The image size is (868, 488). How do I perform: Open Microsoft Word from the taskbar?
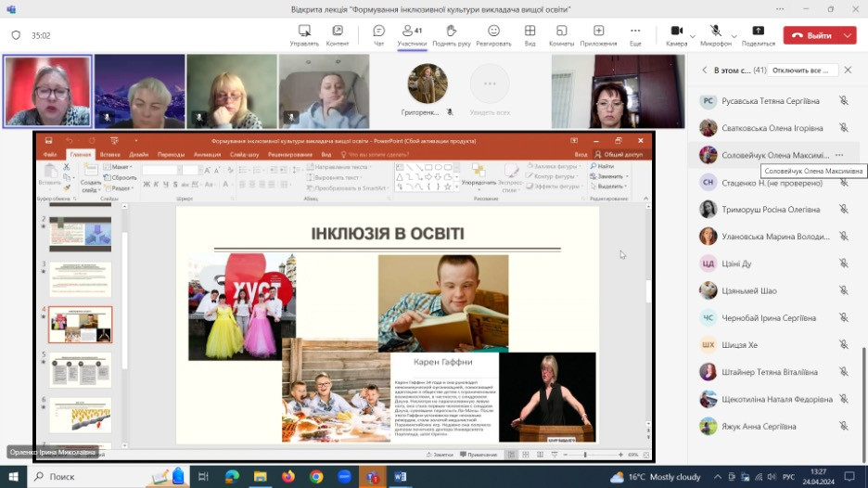401,476
